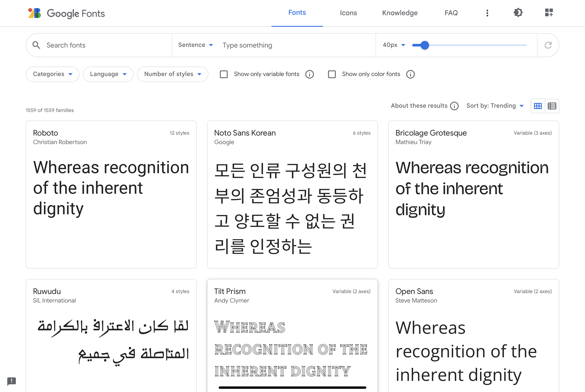Open the Noto Sans Korean font card
Screen dimensions: 585x392
(292, 194)
